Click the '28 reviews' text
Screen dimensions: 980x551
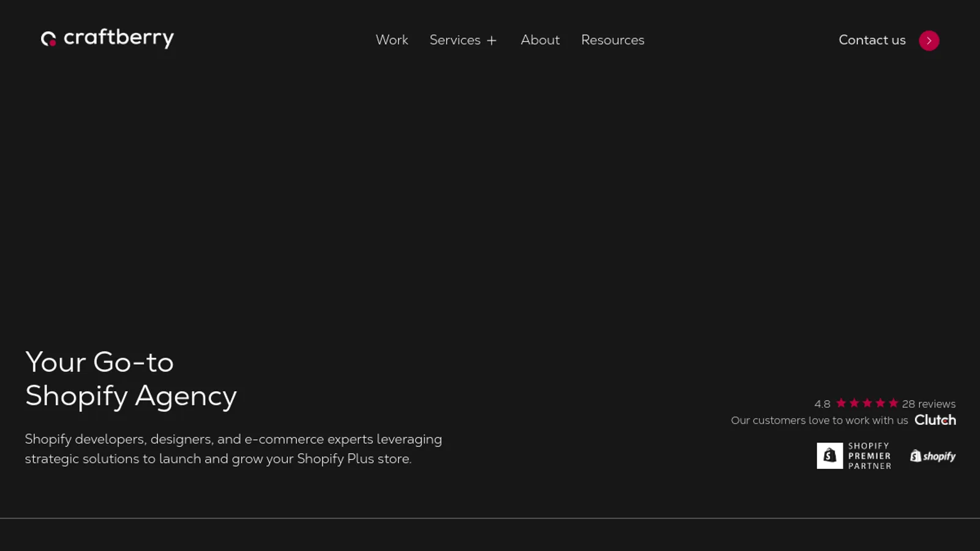[929, 404]
